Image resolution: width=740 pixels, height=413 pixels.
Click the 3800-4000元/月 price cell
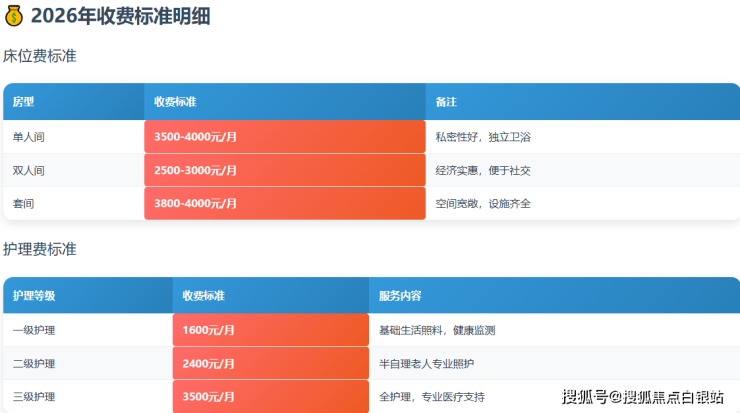[195, 203]
